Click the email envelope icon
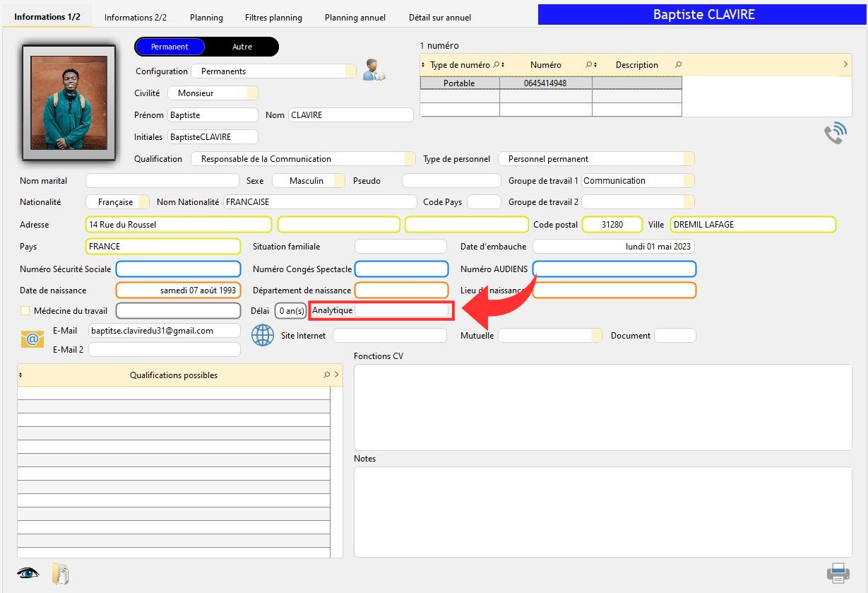Image resolution: width=868 pixels, height=593 pixels. click(x=32, y=339)
